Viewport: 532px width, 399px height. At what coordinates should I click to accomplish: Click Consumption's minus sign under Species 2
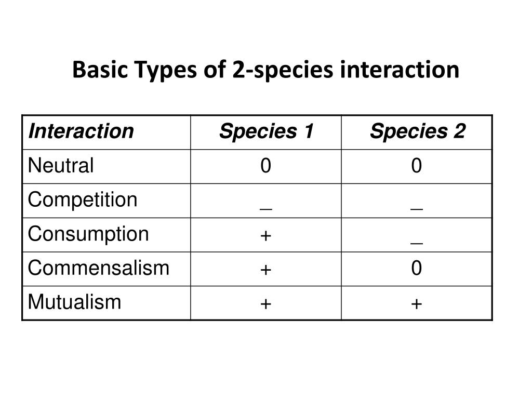[416, 243]
